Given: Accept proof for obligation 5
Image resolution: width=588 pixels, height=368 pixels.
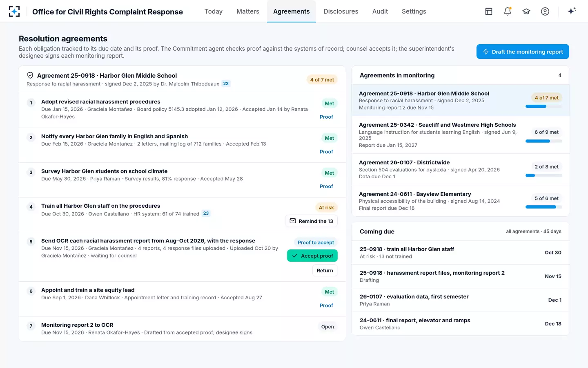Looking at the screenshot, I should coord(312,256).
